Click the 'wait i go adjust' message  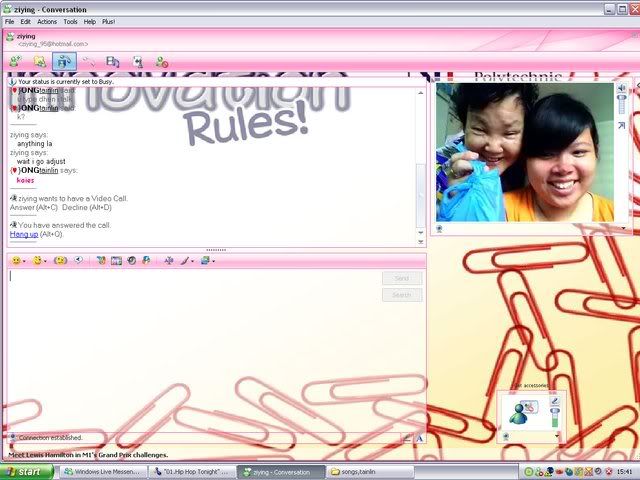[x=41, y=162]
